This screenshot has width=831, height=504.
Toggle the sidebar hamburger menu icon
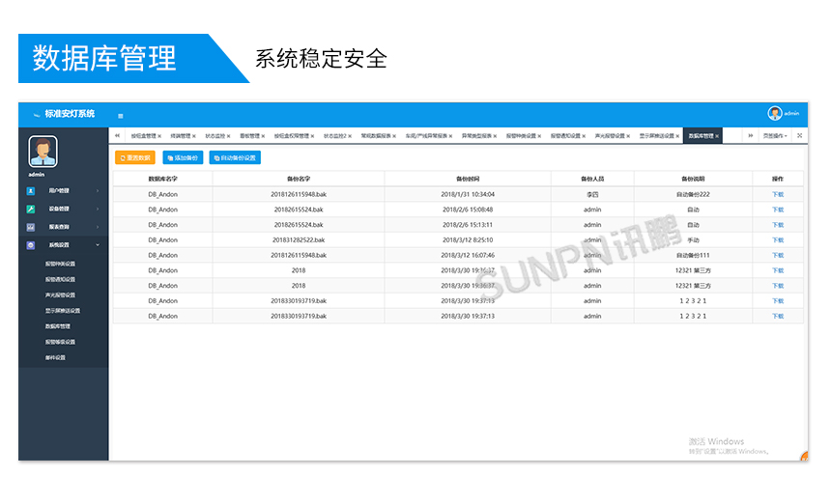121,116
